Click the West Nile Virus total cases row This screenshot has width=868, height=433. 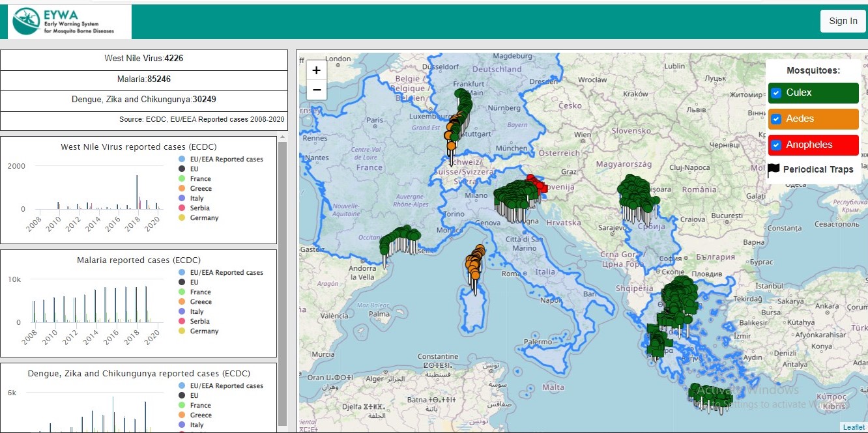[x=144, y=59]
